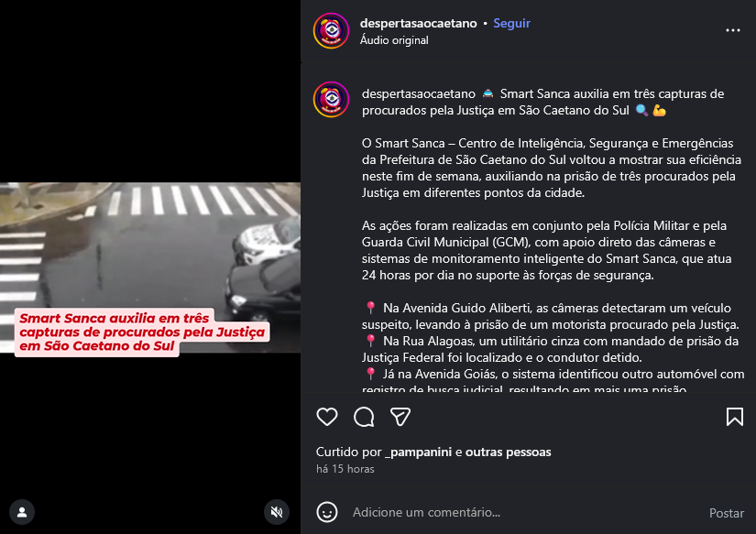Open the header profile avatar
Screen dimensions: 756x534
pyautogui.click(x=331, y=31)
